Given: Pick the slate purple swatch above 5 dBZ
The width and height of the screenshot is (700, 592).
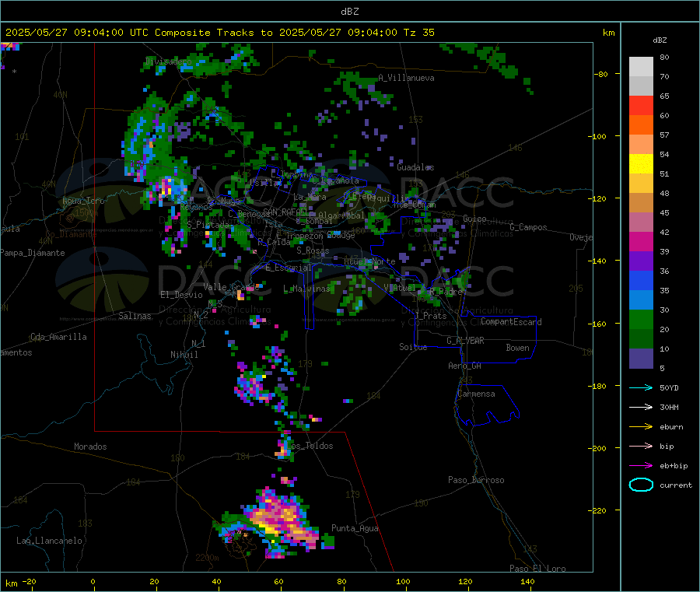Looking at the screenshot, I should (641, 359).
